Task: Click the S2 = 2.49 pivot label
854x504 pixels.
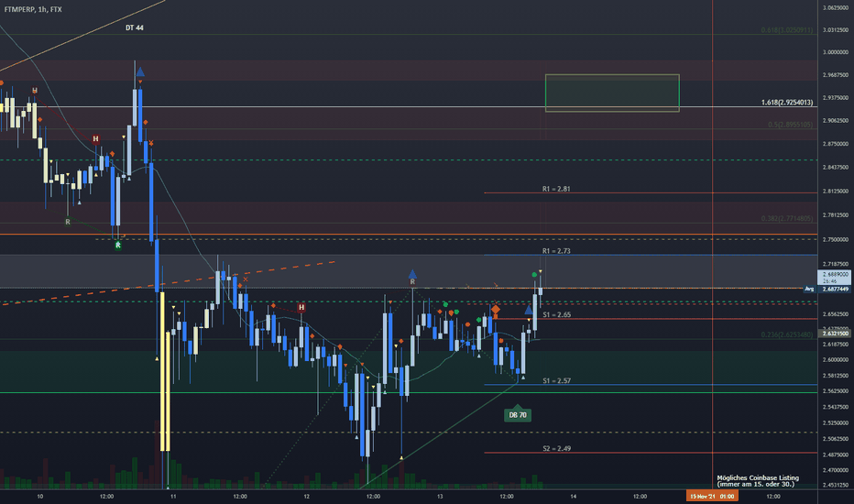Action: click(556, 449)
